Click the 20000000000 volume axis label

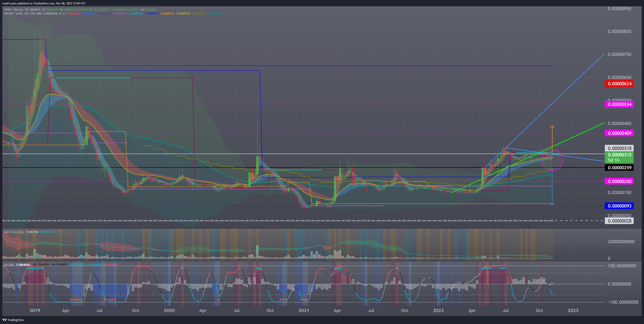621,242
